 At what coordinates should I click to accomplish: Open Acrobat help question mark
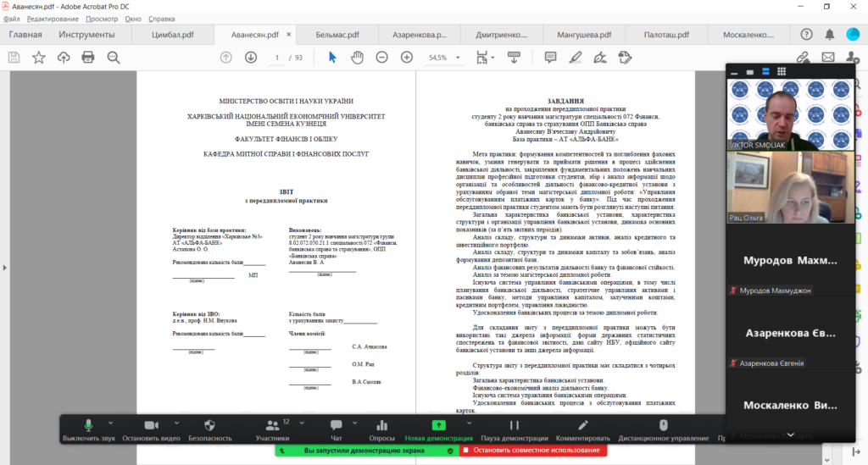(807, 34)
